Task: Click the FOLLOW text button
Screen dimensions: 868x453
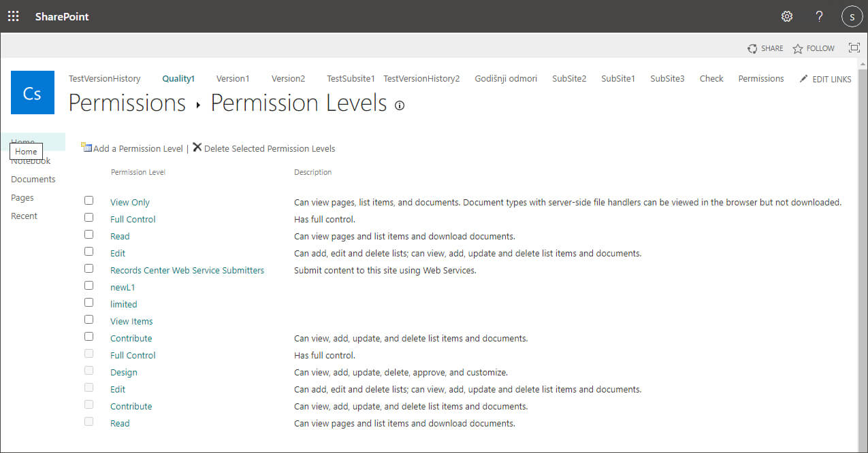Action: tap(820, 48)
